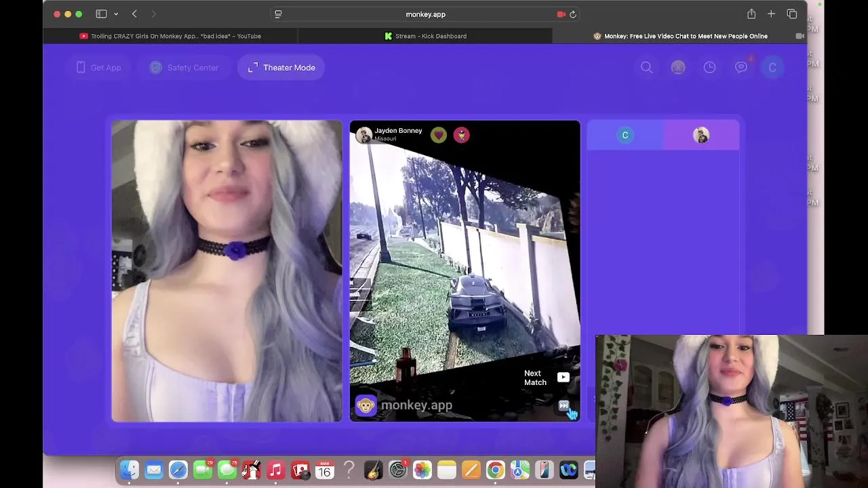The width and height of the screenshot is (868, 488).
Task: Open Messages from the Dock
Action: click(227, 470)
